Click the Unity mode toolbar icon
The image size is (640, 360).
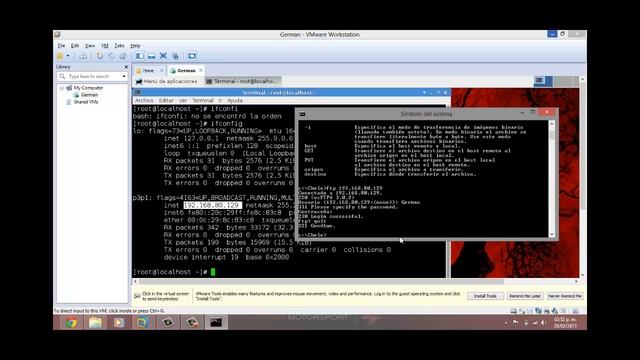[175, 56]
